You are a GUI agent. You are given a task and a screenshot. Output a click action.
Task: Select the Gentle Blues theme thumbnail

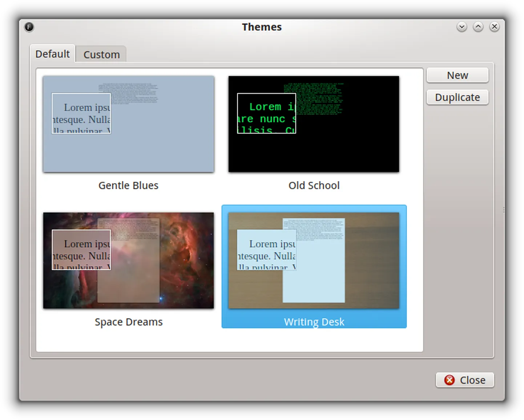click(x=129, y=124)
